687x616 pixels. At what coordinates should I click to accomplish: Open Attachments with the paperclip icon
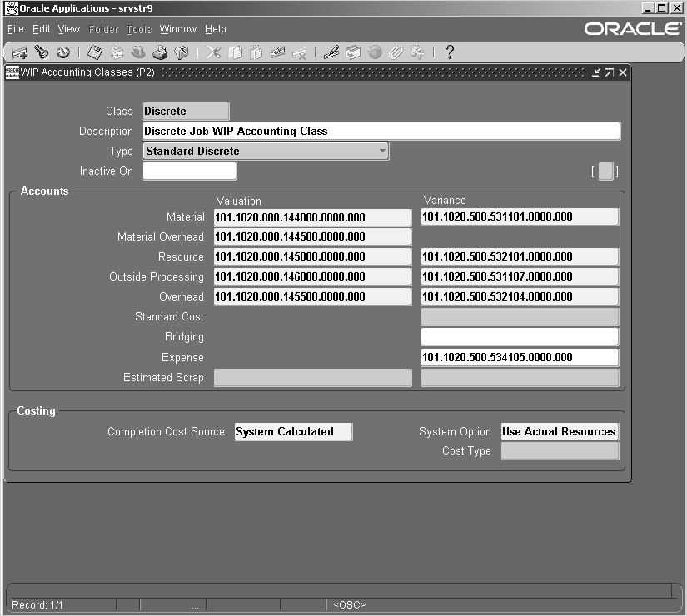tap(396, 52)
